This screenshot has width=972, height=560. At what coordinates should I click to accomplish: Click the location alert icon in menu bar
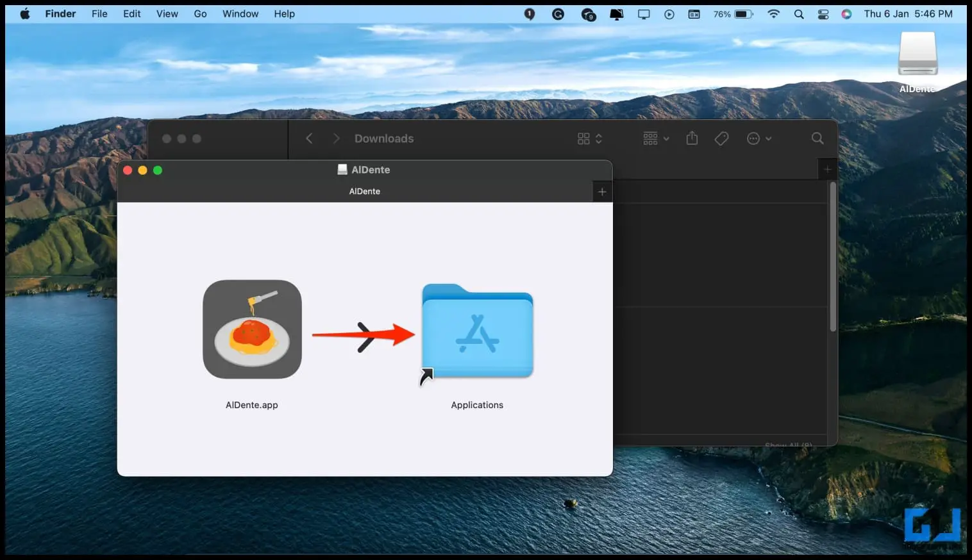coord(530,13)
